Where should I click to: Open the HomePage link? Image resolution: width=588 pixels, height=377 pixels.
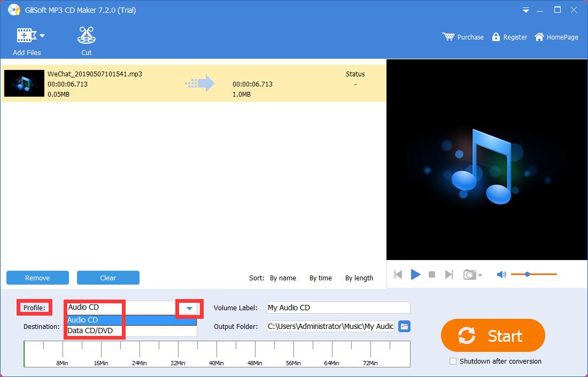click(556, 37)
